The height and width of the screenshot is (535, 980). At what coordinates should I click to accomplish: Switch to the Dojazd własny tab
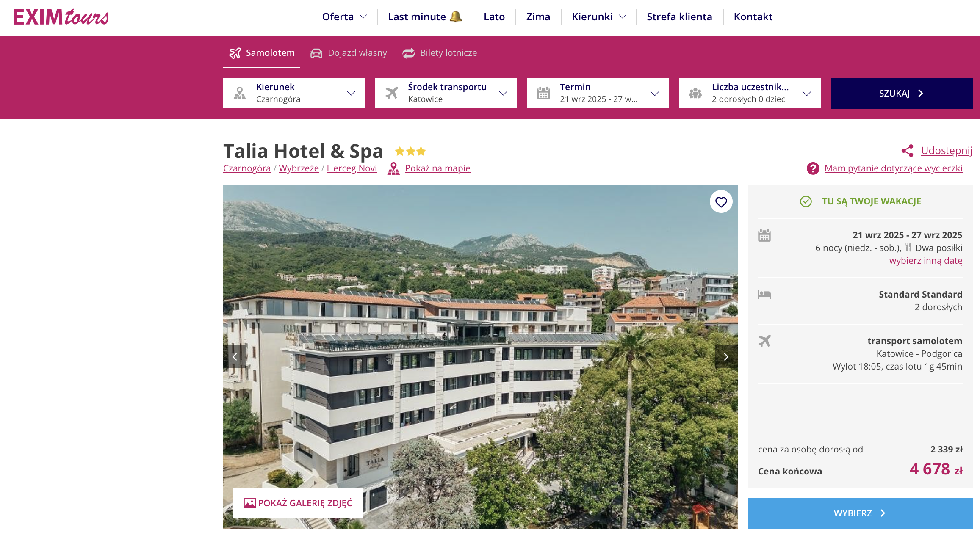[x=349, y=53]
